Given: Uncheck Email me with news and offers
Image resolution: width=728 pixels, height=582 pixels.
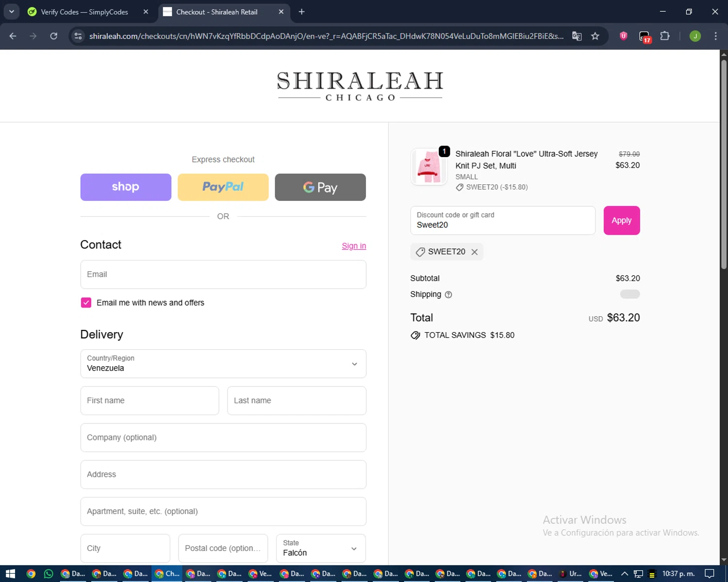Looking at the screenshot, I should pyautogui.click(x=86, y=303).
